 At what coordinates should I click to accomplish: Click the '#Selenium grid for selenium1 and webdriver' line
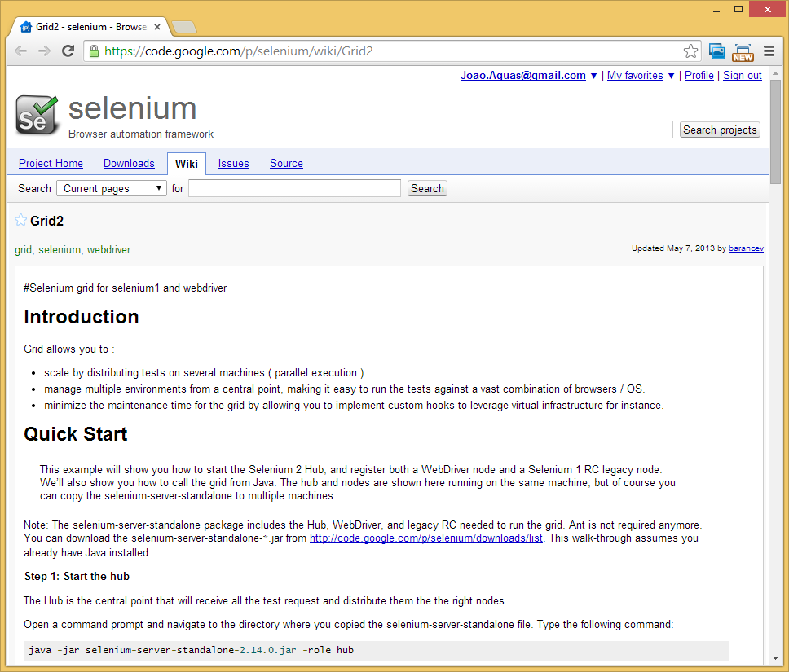(125, 288)
